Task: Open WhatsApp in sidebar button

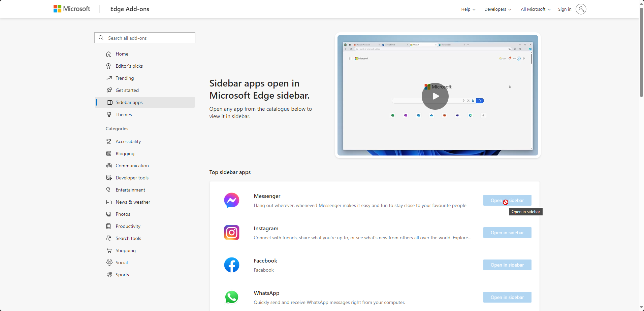Action: pos(507,297)
